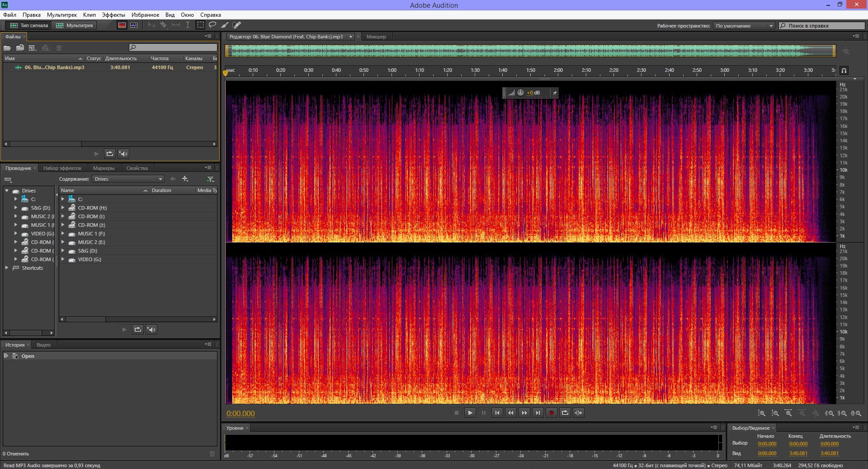Screen dimensions: 868x469
Task: Toggle auto-play in Files panel
Action: click(123, 154)
